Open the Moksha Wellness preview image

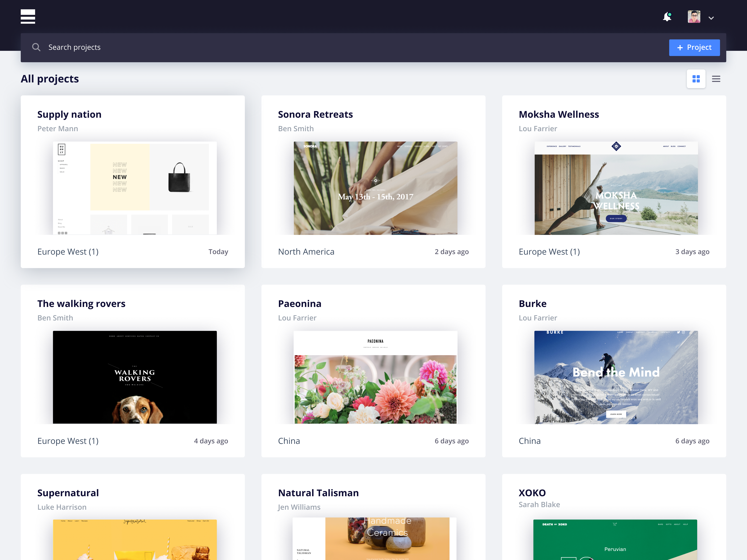[616, 188]
